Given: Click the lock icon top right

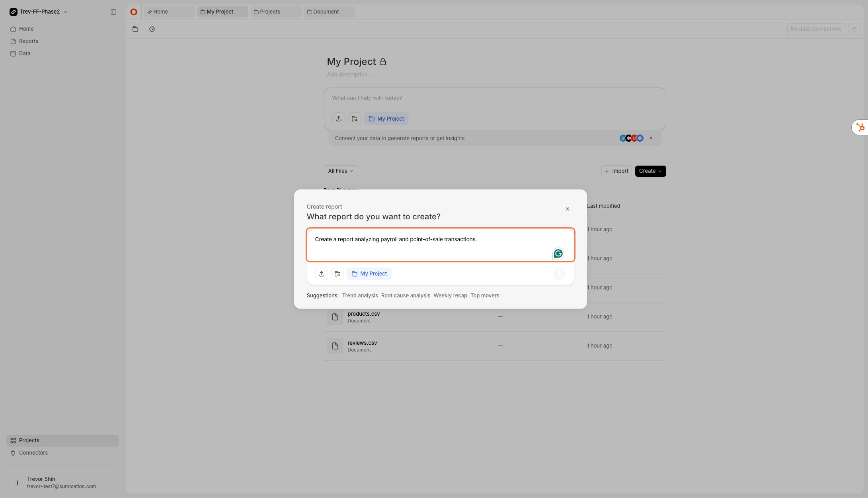Looking at the screenshot, I should click(x=854, y=29).
